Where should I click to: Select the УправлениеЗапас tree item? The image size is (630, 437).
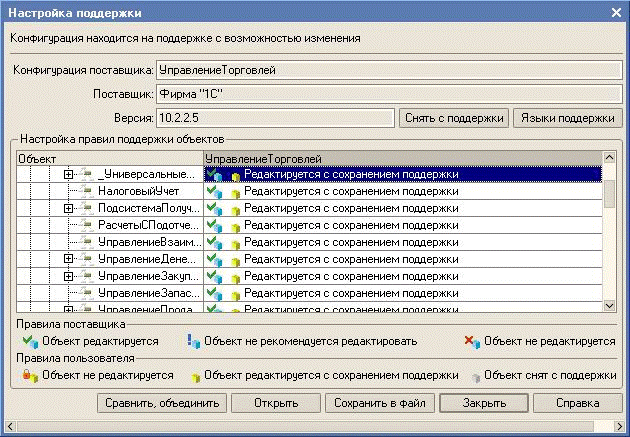pyautogui.click(x=148, y=293)
